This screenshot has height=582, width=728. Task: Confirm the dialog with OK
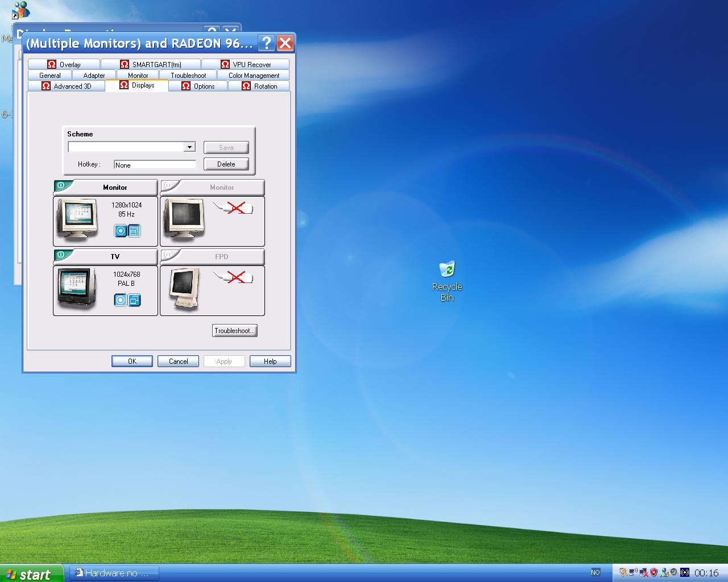132,361
